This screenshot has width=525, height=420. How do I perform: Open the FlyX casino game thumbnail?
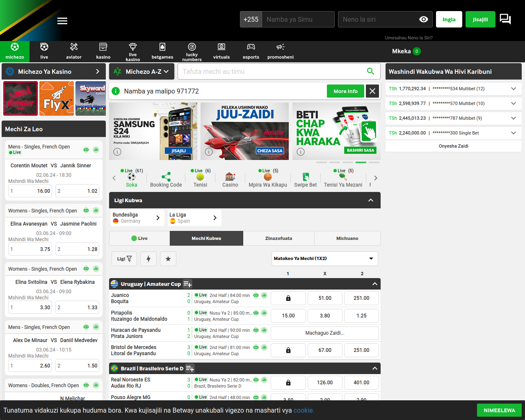tap(57, 98)
